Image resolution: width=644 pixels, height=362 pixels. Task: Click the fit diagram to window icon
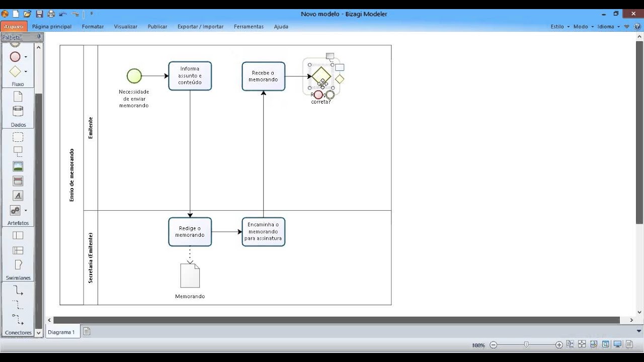pyautogui.click(x=582, y=344)
